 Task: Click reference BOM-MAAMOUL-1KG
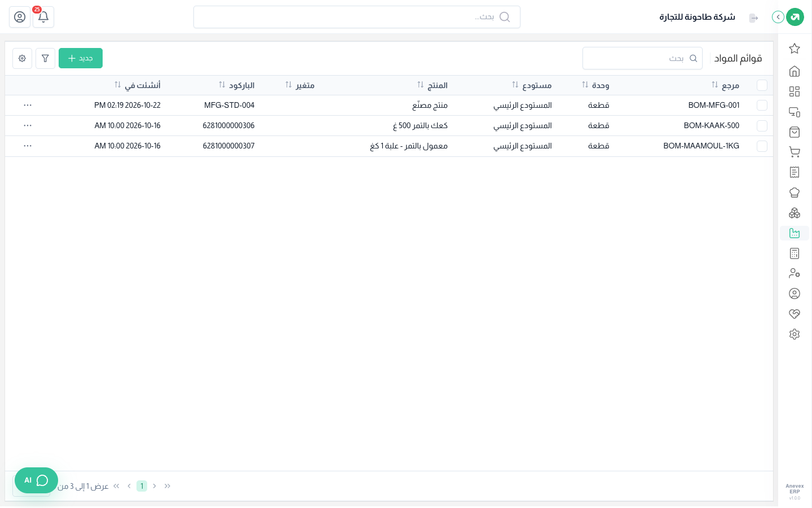[701, 146]
